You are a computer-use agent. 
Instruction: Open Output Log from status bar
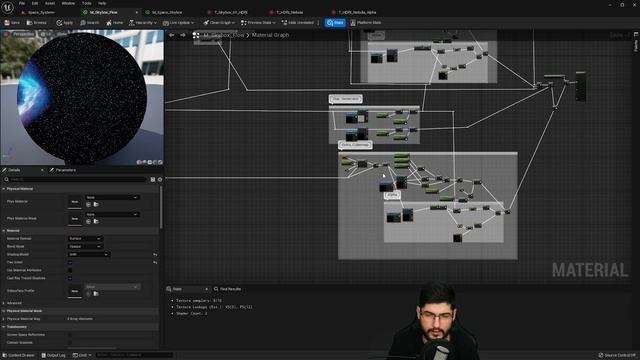[x=54, y=356]
